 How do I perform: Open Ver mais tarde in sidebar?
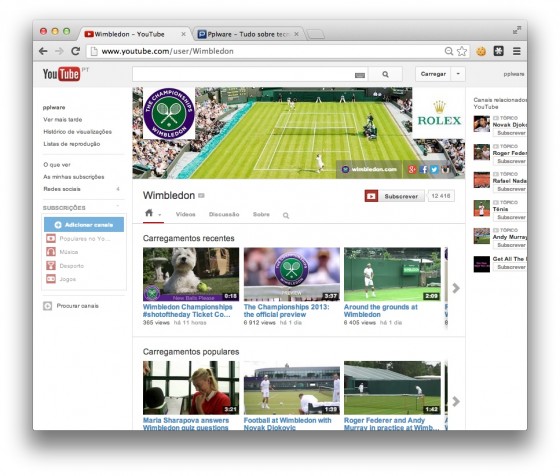point(62,120)
